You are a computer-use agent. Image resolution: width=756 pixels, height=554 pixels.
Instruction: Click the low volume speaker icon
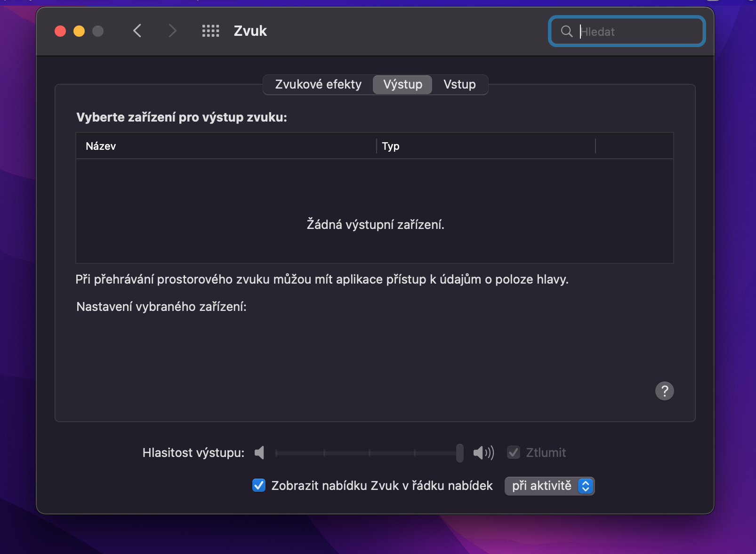[x=259, y=453]
